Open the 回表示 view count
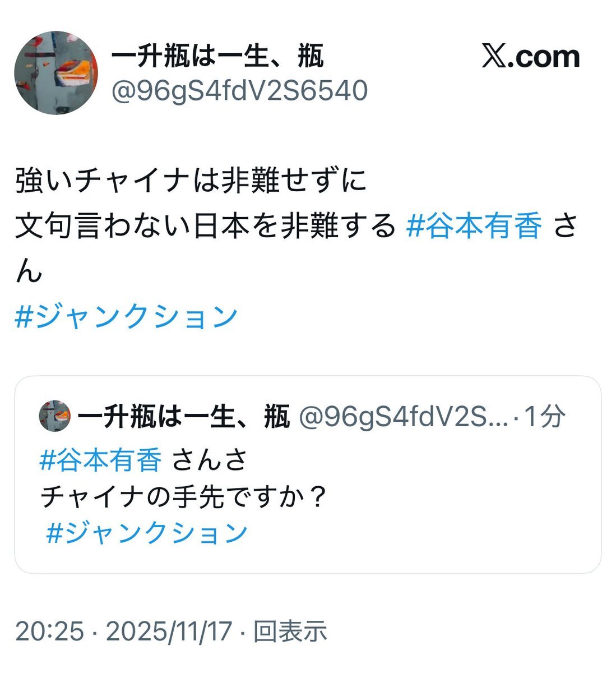 click(x=290, y=631)
